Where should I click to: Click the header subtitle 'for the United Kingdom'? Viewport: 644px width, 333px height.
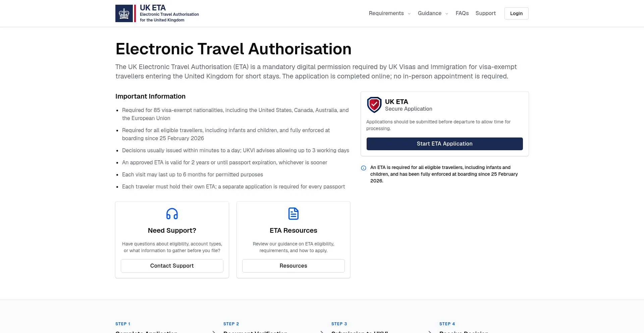point(162,20)
